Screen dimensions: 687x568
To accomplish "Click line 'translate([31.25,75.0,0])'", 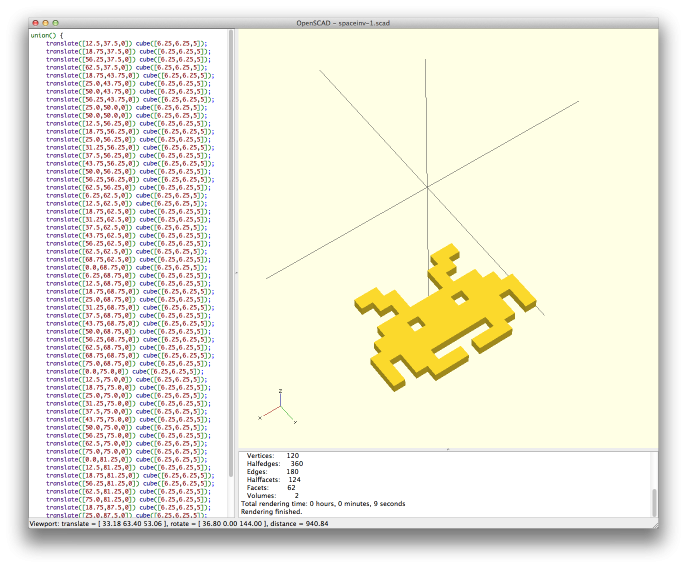I will click(x=128, y=404).
